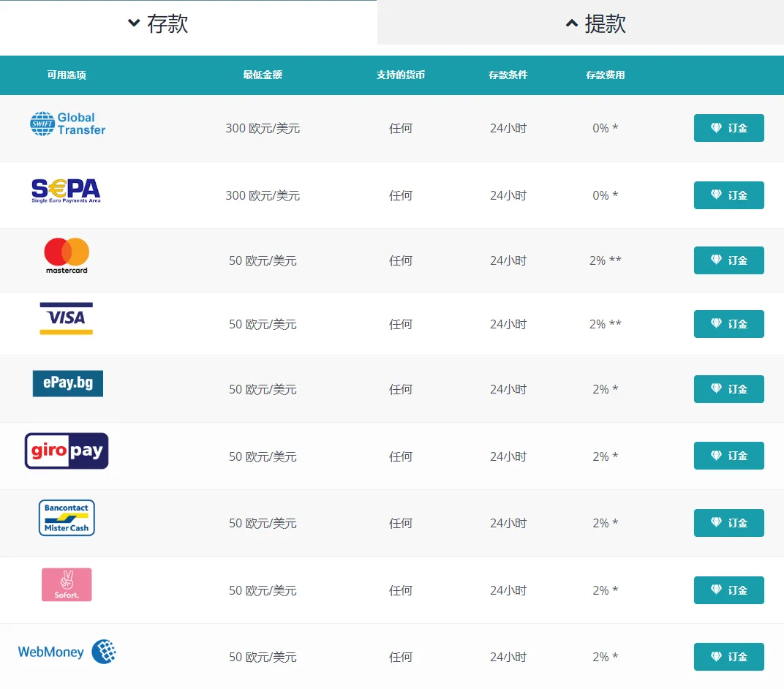Click 0% * fee in Global Transfer row
The width and height of the screenshot is (784, 689).
pyautogui.click(x=606, y=128)
